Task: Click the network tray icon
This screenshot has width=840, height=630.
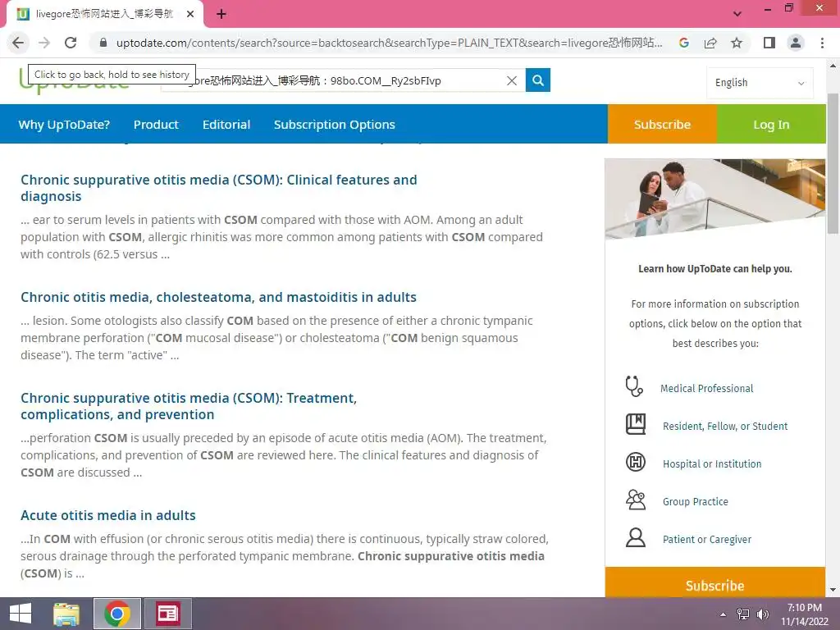Action: pyautogui.click(x=743, y=614)
